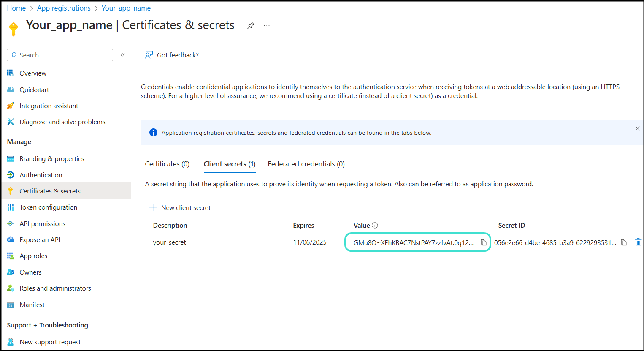Switch to Federated credentials (0) tab

click(x=306, y=164)
